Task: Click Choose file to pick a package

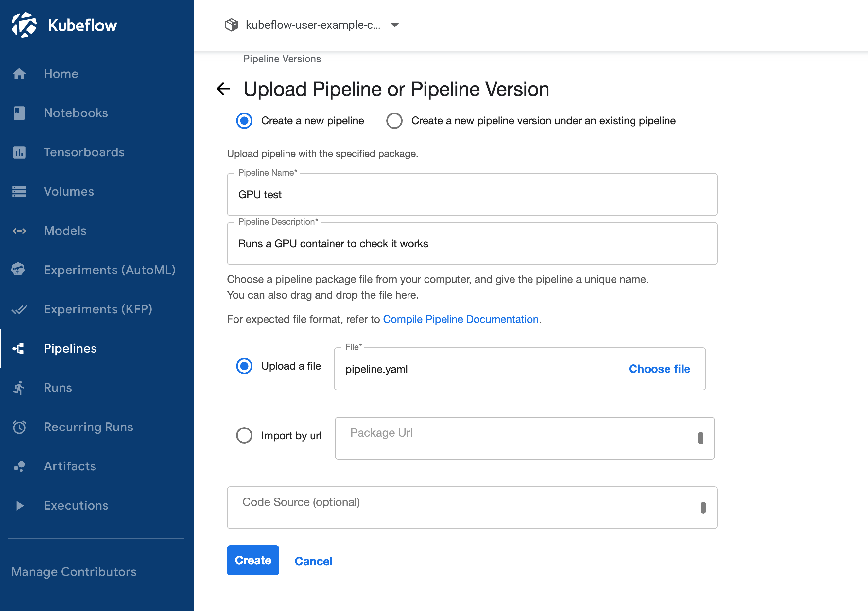Action: click(x=659, y=369)
